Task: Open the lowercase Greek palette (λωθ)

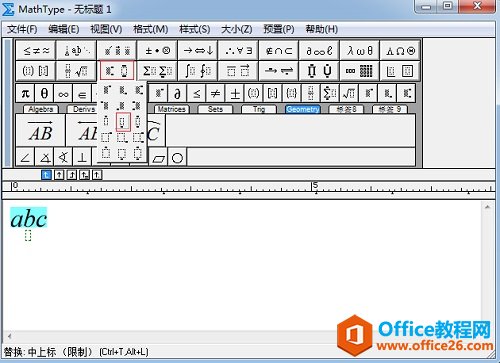Action: [x=360, y=51]
